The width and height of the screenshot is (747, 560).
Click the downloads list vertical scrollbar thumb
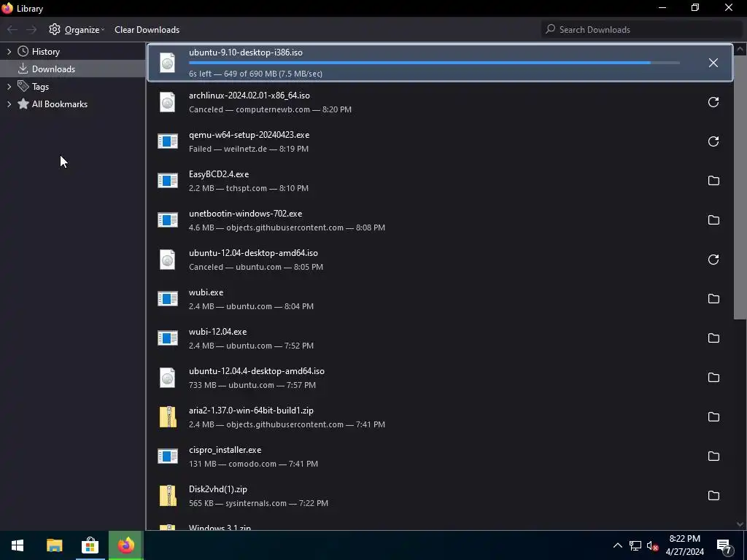click(740, 187)
